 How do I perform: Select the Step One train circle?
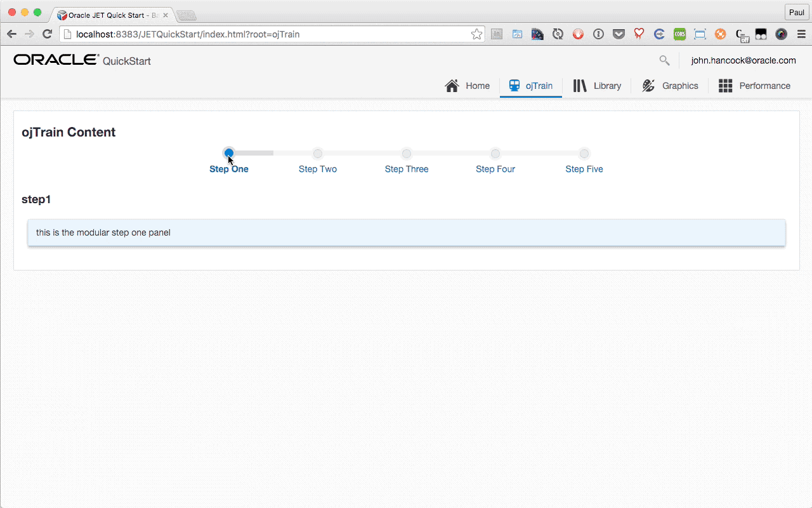[x=229, y=153]
